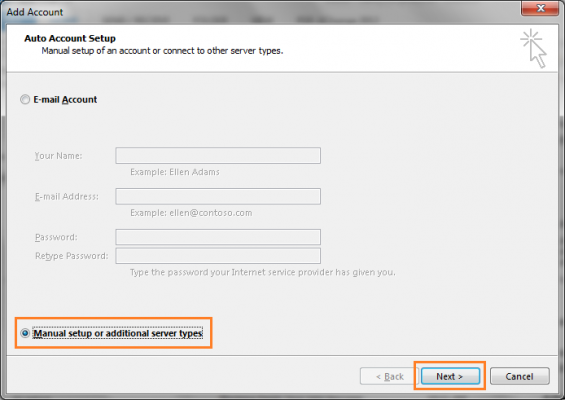Click the Next > button

tap(450, 376)
